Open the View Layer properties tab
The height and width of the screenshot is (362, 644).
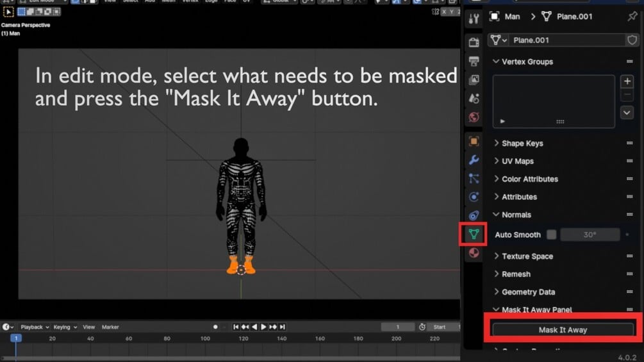click(x=474, y=79)
